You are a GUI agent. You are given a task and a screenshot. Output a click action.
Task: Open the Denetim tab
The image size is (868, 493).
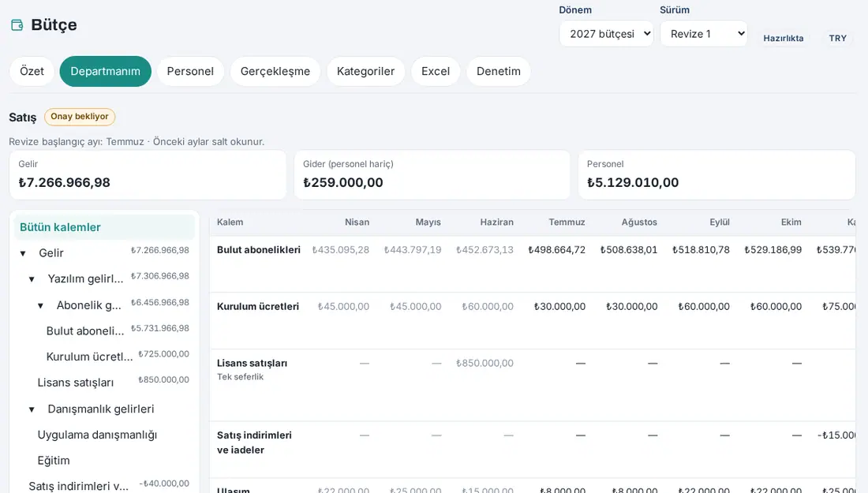pyautogui.click(x=498, y=71)
